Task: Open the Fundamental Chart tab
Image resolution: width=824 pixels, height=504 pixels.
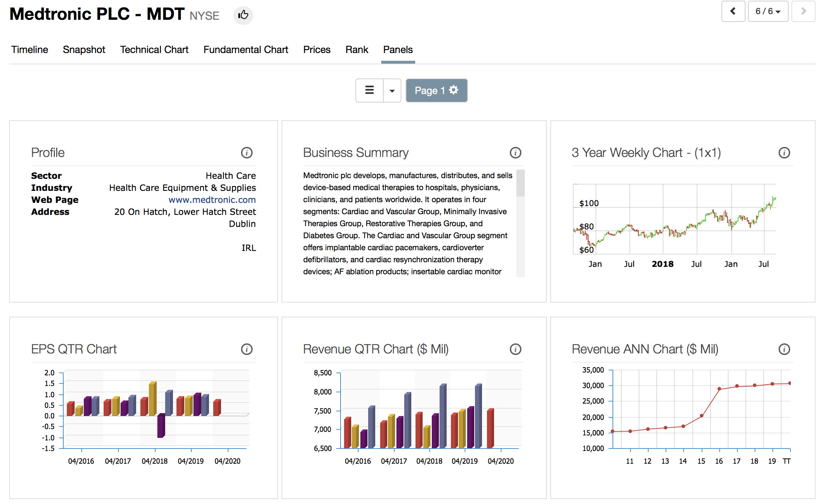Action: 246,49
